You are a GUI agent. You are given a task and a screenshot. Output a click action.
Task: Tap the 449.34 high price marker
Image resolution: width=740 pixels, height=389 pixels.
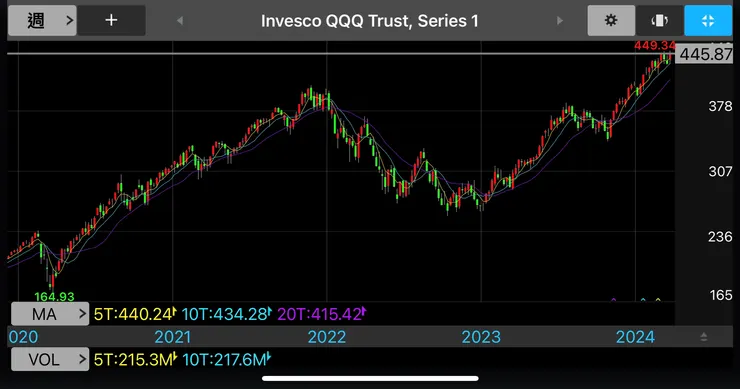pos(655,45)
